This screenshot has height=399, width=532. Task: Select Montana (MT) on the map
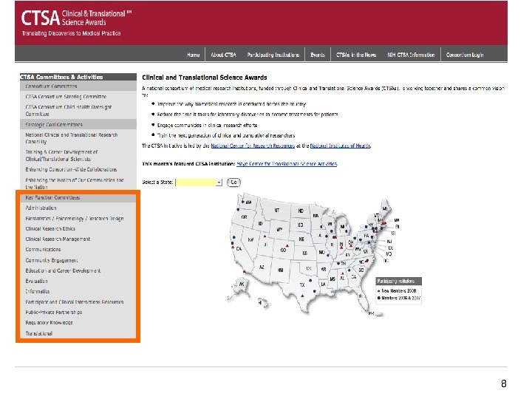tap(277, 211)
